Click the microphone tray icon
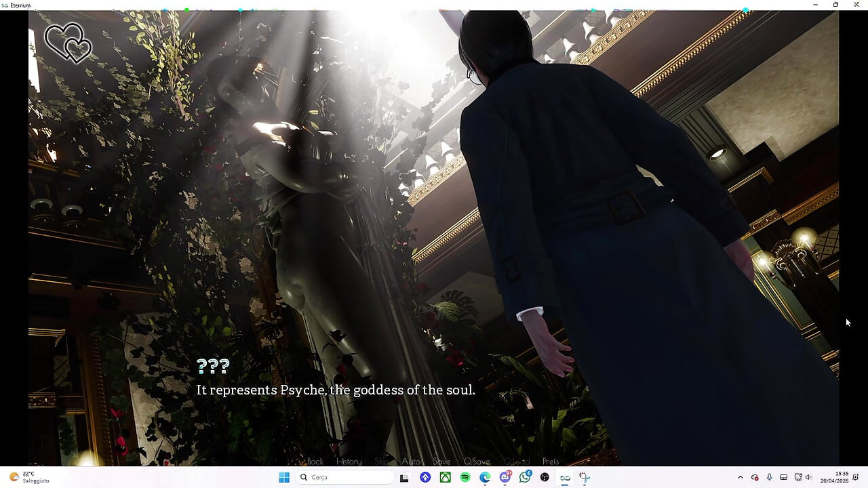868x488 pixels. (x=769, y=477)
